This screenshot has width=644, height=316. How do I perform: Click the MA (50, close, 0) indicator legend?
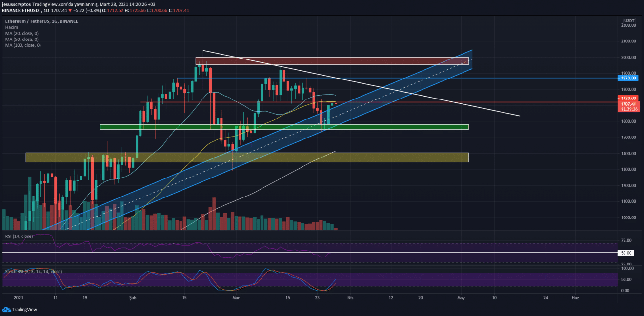pyautogui.click(x=22, y=39)
